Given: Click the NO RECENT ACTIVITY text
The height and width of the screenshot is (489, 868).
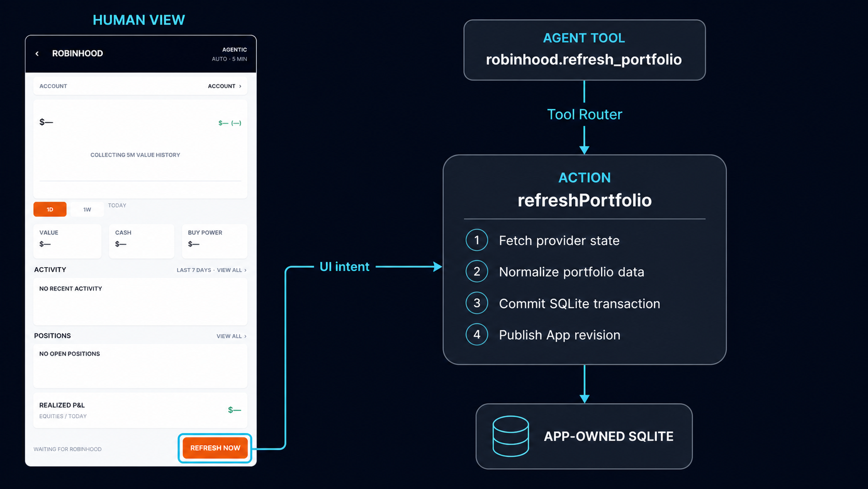Looking at the screenshot, I should [x=71, y=288].
